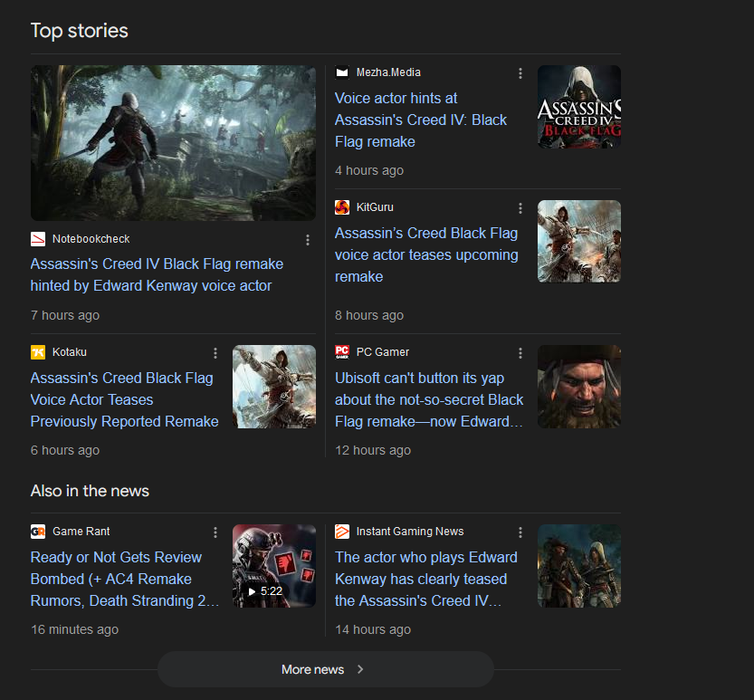Click the KitGuru source name

pyautogui.click(x=375, y=207)
